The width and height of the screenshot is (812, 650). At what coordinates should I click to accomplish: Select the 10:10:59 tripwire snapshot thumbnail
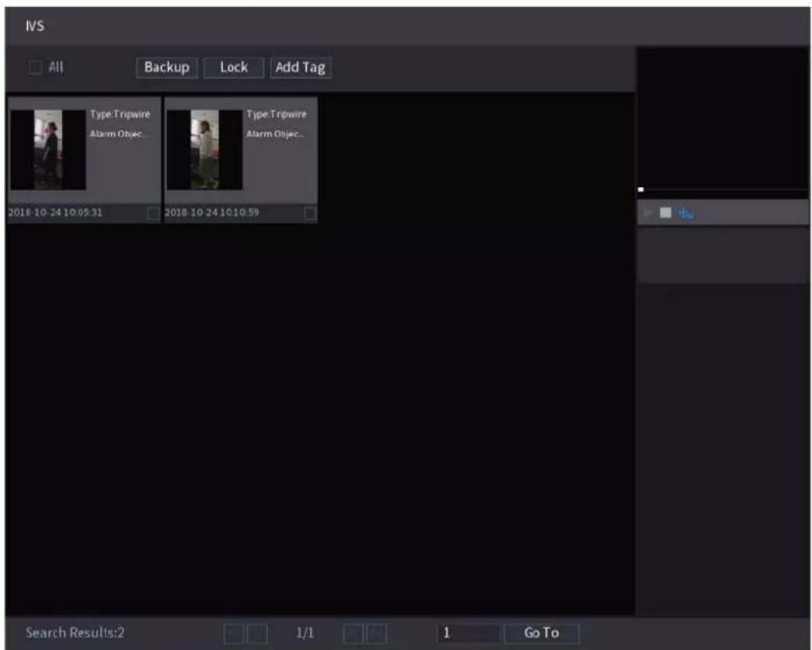[x=204, y=150]
